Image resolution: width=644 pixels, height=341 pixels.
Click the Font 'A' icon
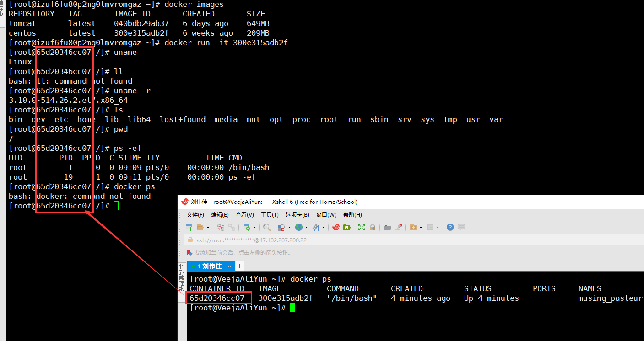[x=316, y=227]
